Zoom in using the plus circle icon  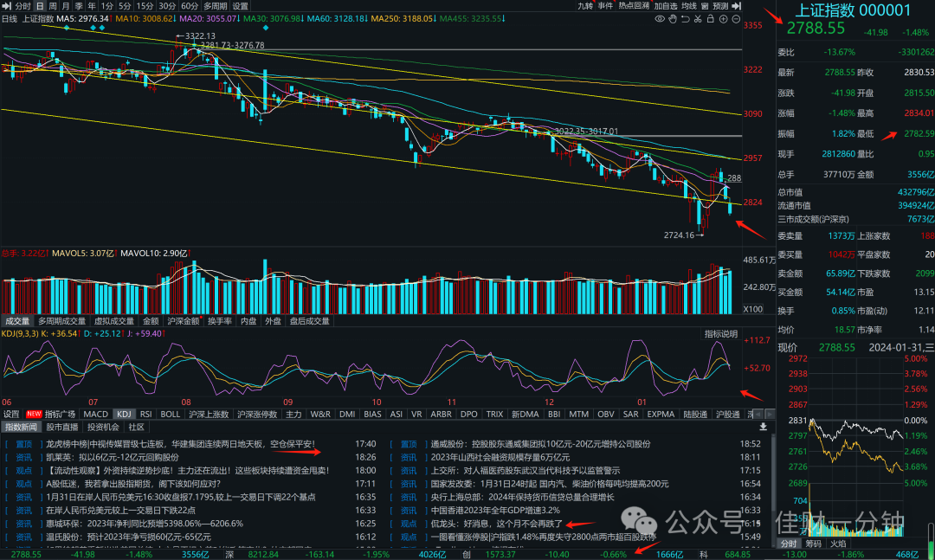pyautogui.click(x=723, y=19)
